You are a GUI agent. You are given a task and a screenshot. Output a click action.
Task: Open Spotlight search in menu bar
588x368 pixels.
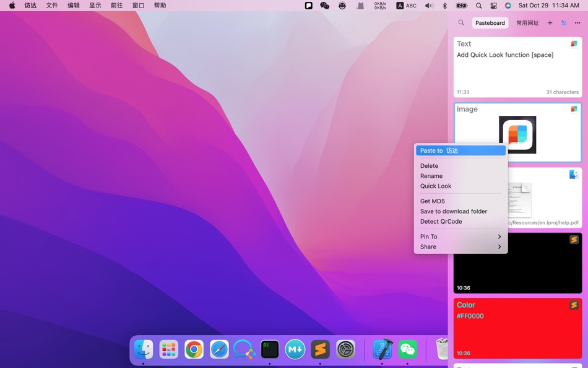pyautogui.click(x=479, y=6)
